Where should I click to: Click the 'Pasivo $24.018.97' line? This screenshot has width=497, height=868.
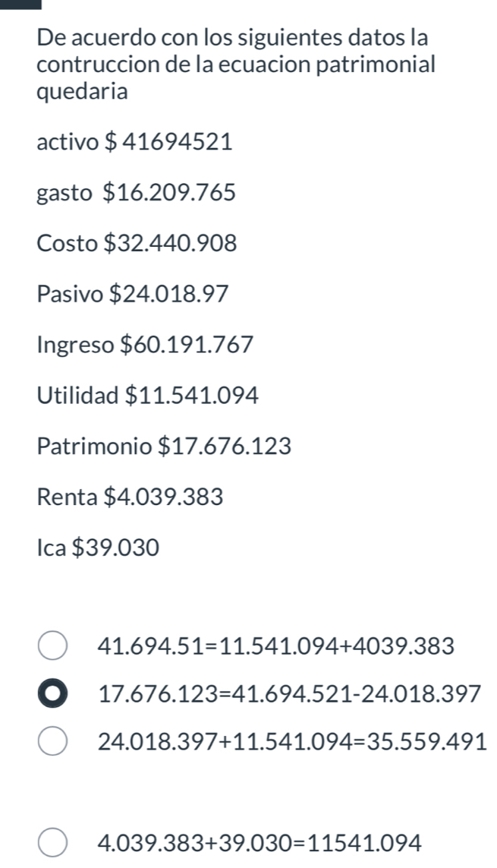point(133,294)
